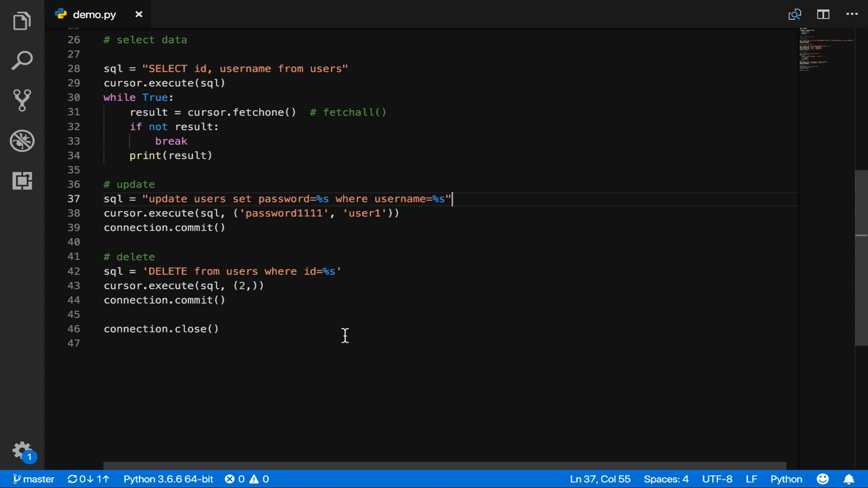The height and width of the screenshot is (488, 868).
Task: Open the Debug view icon
Action: 22,141
